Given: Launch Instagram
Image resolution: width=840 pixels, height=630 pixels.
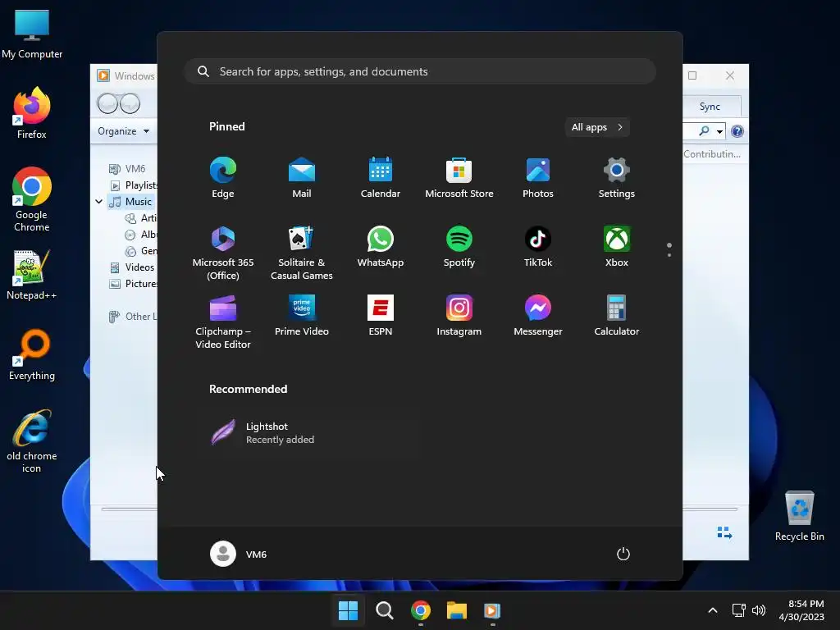Looking at the screenshot, I should tap(459, 316).
